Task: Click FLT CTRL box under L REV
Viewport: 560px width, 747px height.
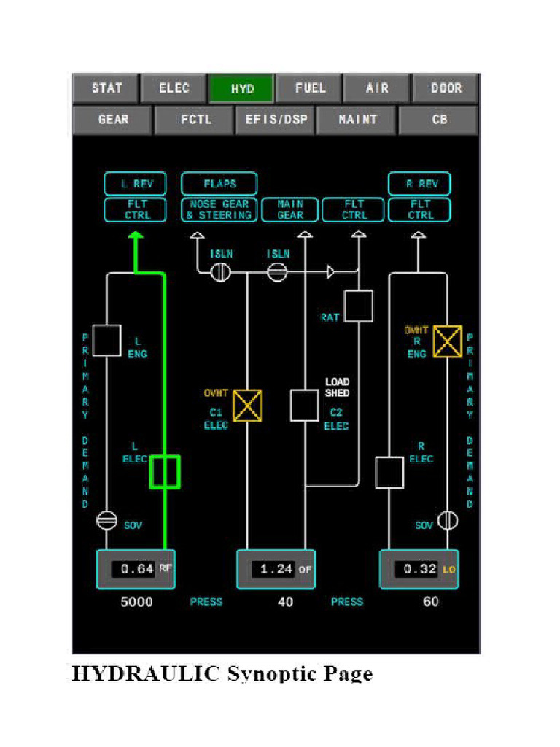Action: (x=136, y=210)
